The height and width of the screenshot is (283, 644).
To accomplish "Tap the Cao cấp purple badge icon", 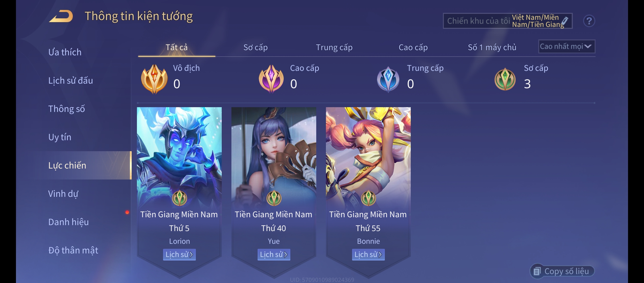I will click(x=271, y=79).
